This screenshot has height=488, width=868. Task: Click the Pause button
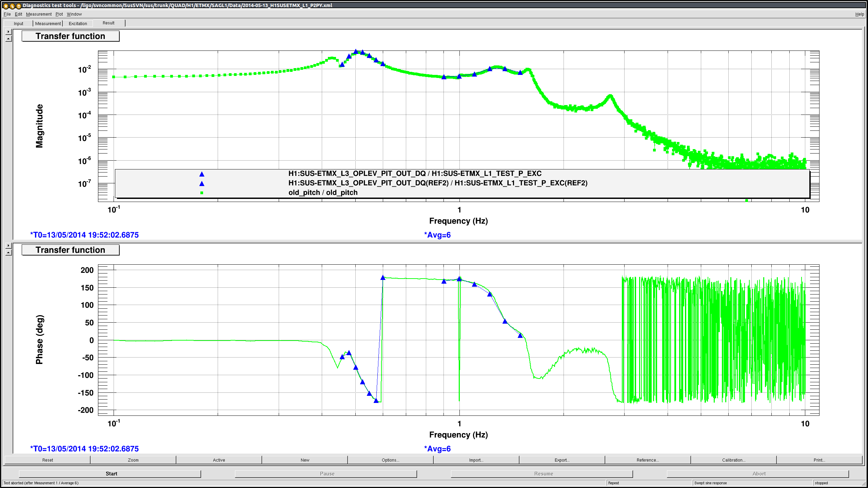click(x=326, y=474)
